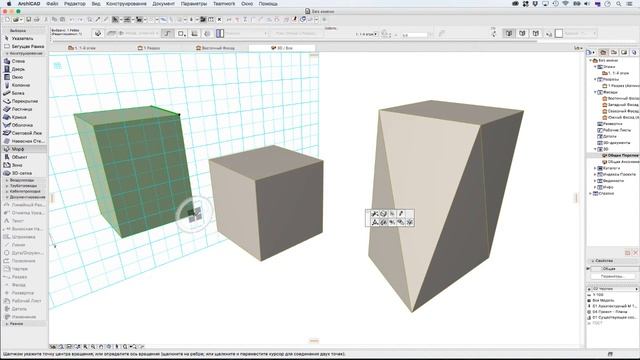Select the Крыша (Roof) tool

24,117
